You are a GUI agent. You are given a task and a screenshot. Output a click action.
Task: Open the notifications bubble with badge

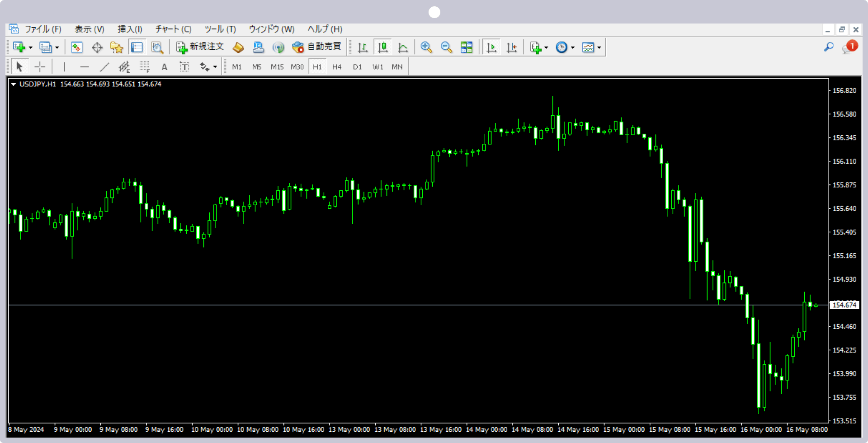pos(849,47)
